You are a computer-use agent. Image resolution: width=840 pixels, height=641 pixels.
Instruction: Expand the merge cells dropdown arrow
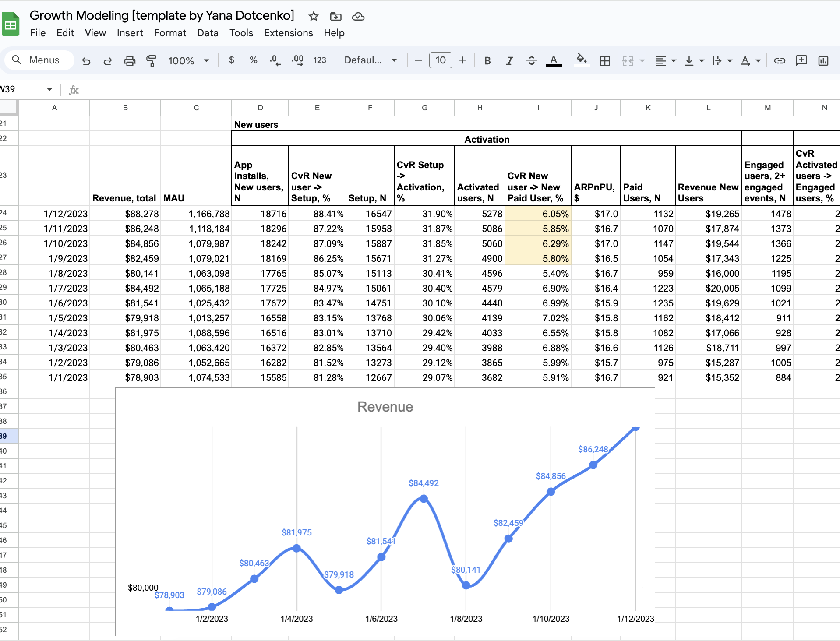(x=642, y=61)
